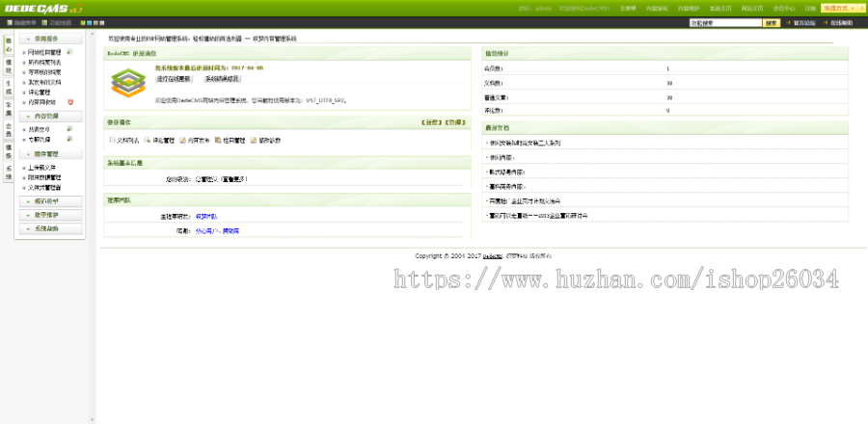Select the 采集 vertical tab
This screenshot has height=424, width=868.
click(9, 108)
